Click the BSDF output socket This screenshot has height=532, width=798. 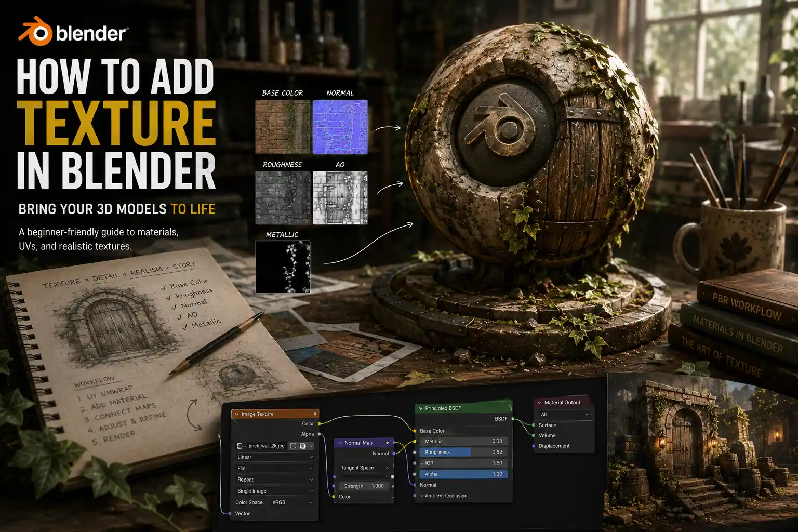[513, 419]
